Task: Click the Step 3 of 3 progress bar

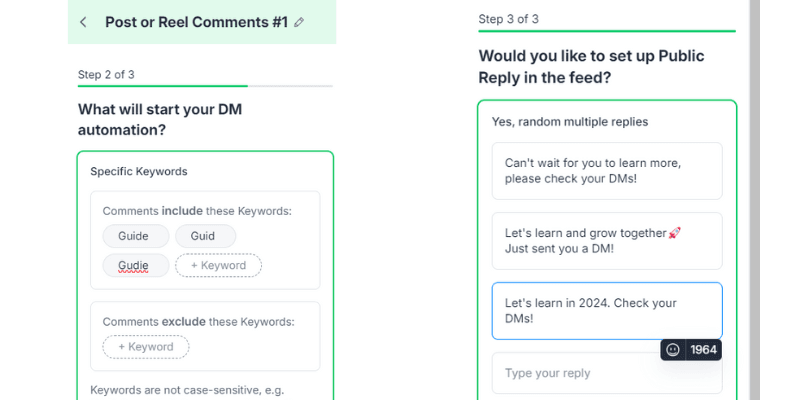Action: tap(607, 31)
